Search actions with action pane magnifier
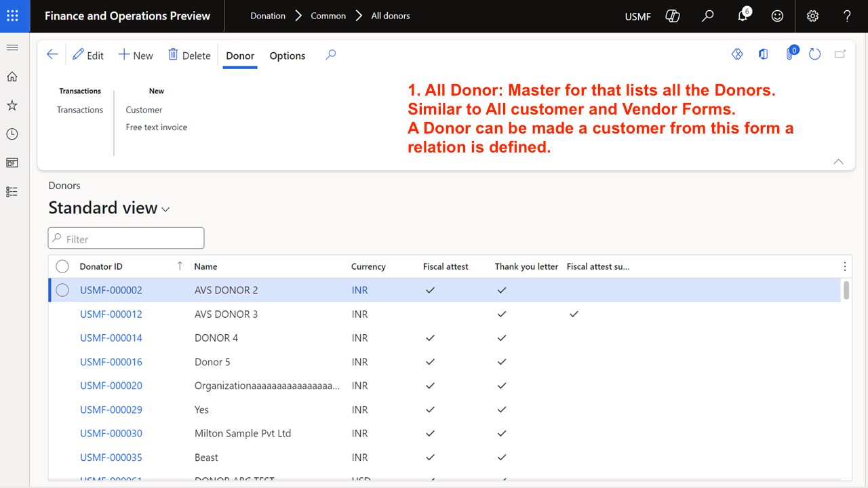Viewport: 868px width, 488px height. pos(331,55)
